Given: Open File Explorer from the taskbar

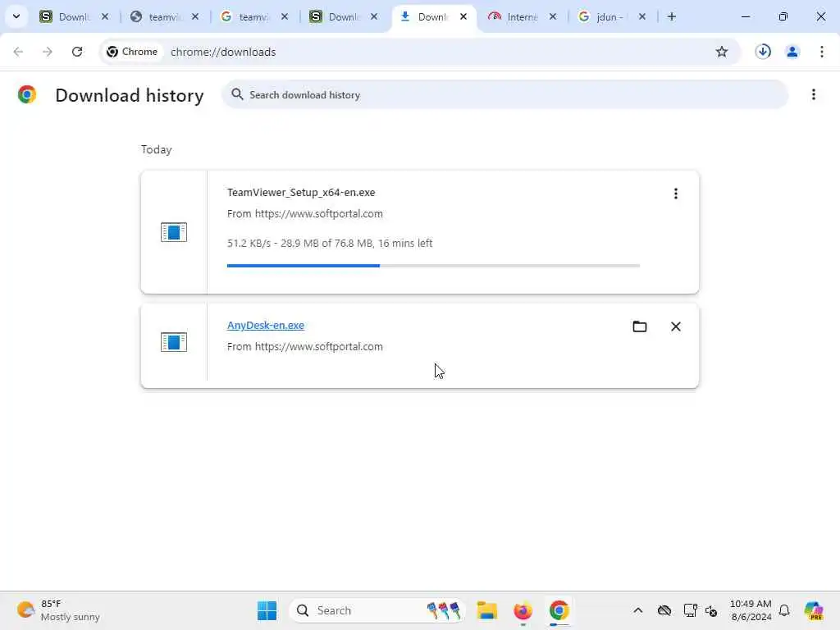Looking at the screenshot, I should pyautogui.click(x=487, y=610).
